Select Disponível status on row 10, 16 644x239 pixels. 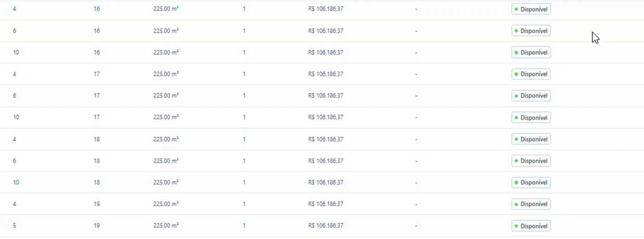pyautogui.click(x=531, y=52)
